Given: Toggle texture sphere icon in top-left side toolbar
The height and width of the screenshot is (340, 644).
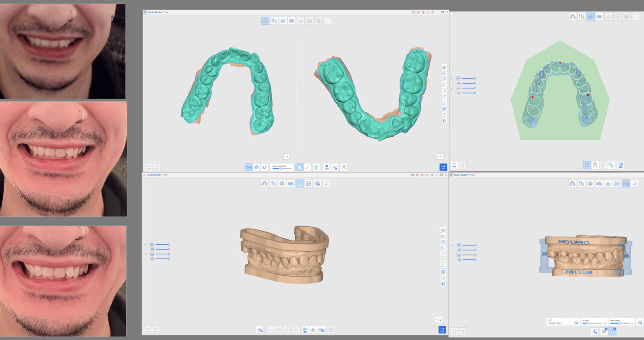Looking at the screenshot, I should pos(444,67).
